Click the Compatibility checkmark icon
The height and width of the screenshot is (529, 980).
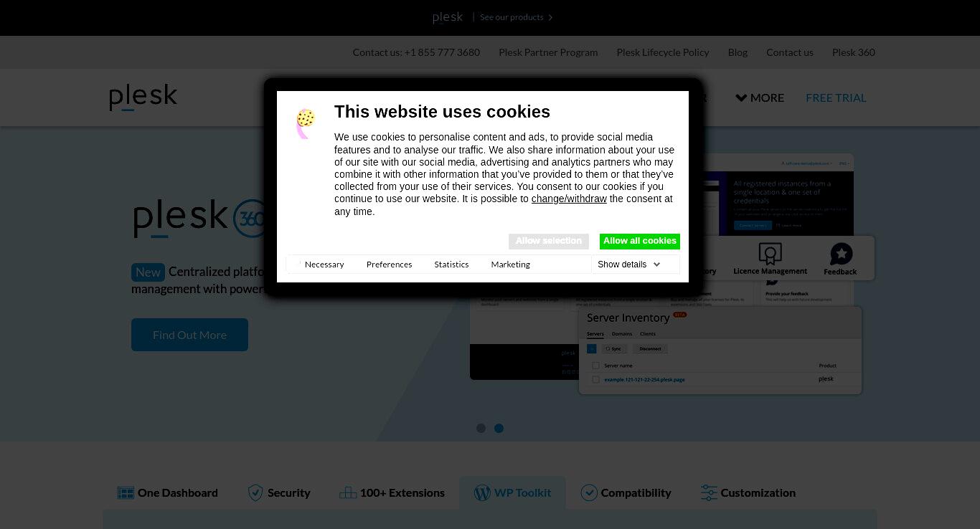coord(589,492)
